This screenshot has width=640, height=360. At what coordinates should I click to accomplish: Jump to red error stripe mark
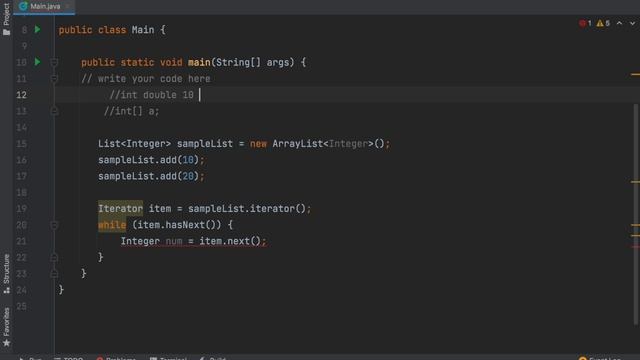(635, 247)
